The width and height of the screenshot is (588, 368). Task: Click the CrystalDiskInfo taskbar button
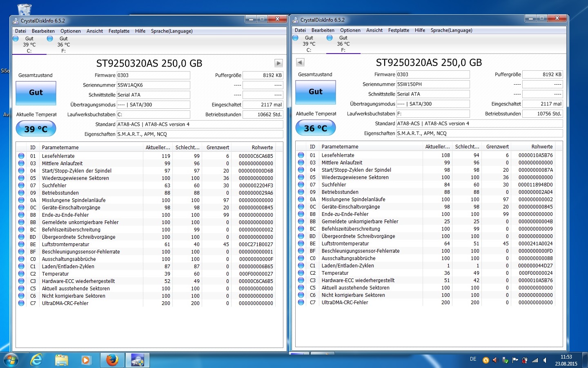pyautogui.click(x=138, y=360)
